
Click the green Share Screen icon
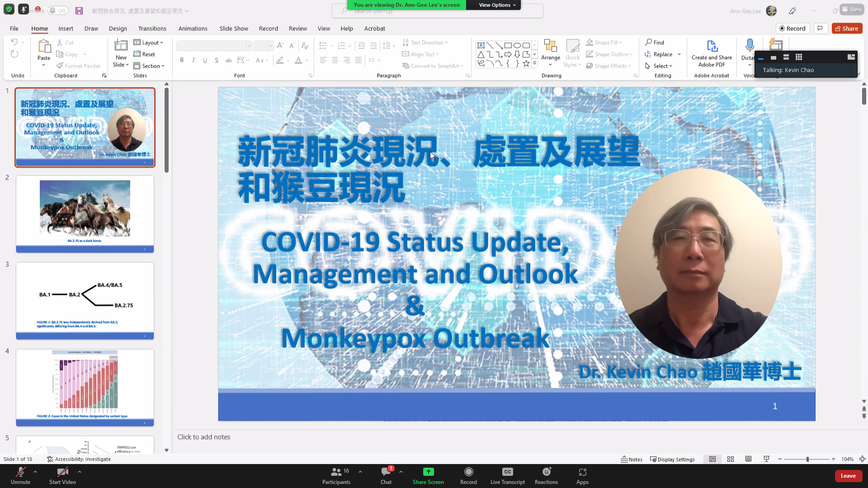(428, 472)
